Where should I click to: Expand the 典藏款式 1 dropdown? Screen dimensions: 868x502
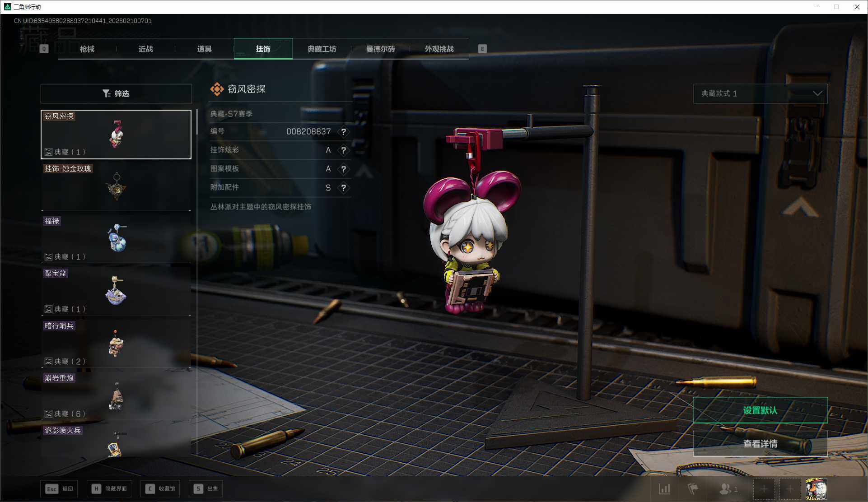pyautogui.click(x=760, y=93)
